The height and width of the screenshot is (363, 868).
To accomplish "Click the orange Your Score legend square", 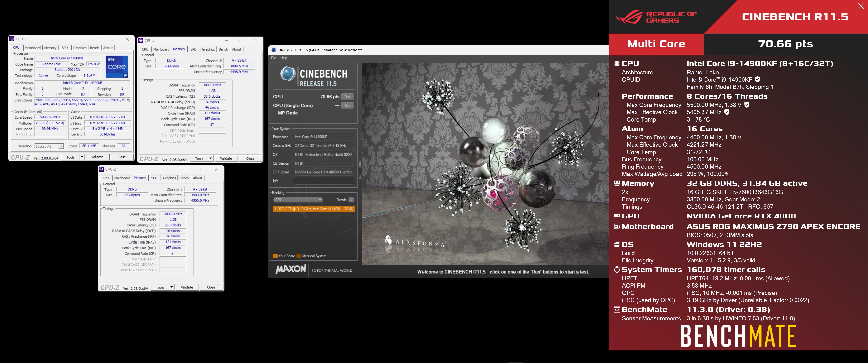I will [x=275, y=256].
